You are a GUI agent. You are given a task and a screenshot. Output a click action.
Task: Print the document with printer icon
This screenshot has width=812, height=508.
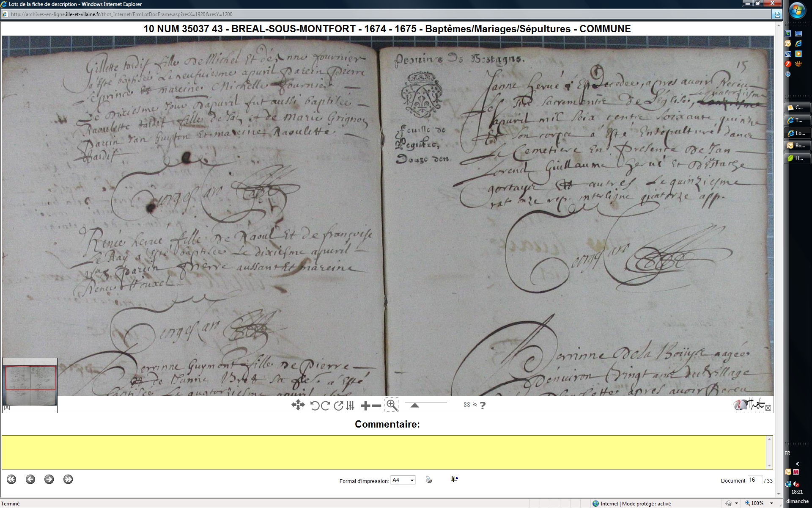[429, 480]
